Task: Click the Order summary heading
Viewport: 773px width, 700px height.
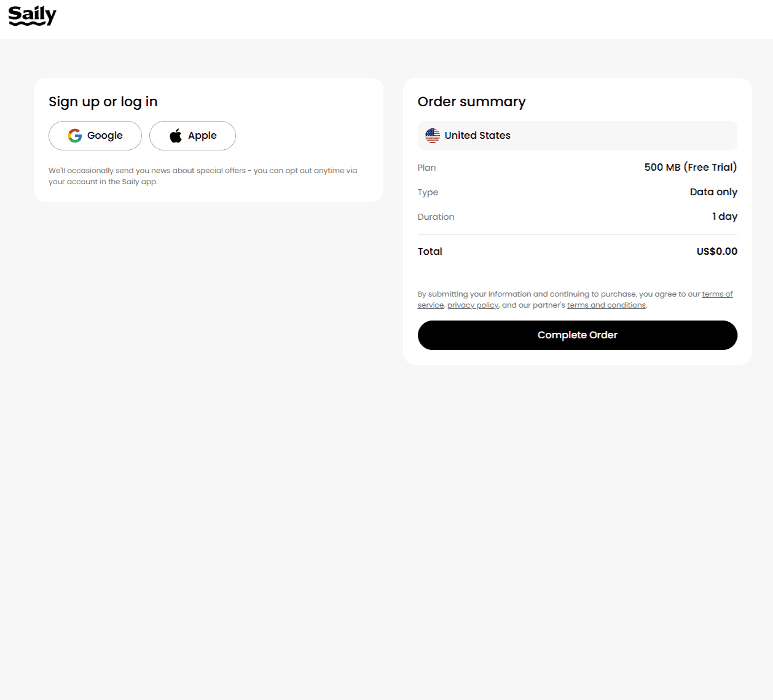Action: 471,102
